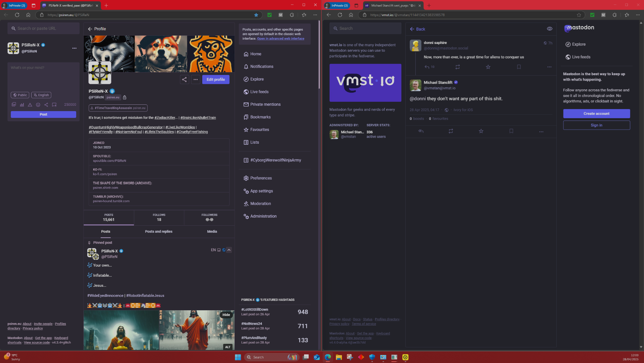The image size is (644, 363).
Task: Click the vmst.io Search field
Action: (365, 29)
